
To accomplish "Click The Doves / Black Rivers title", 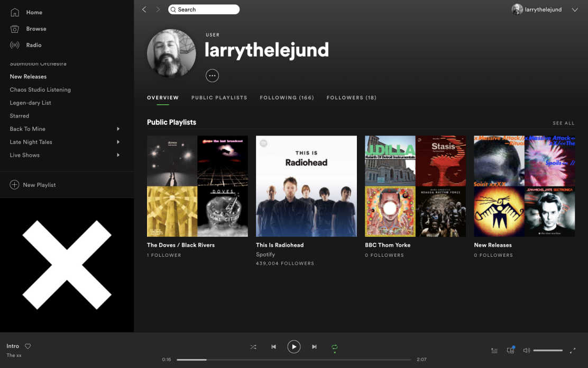I will [x=181, y=245].
